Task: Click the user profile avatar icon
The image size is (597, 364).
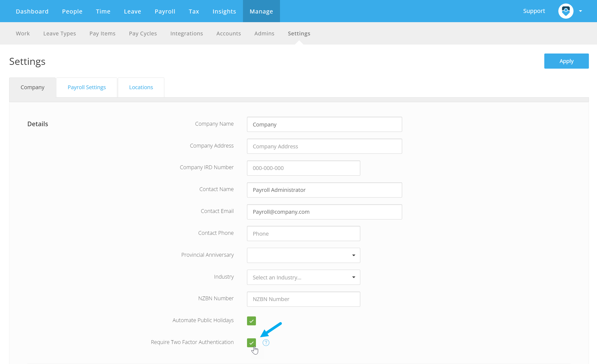Action: coord(566,11)
